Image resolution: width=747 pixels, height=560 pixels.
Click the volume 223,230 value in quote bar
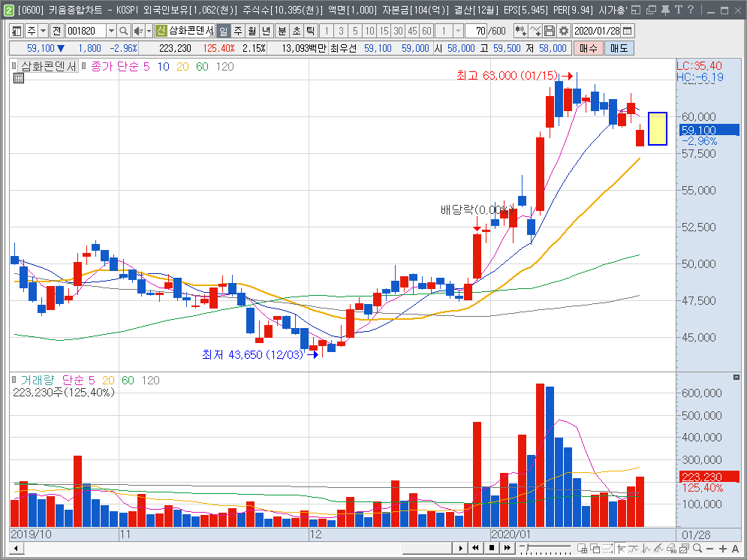[x=175, y=48]
